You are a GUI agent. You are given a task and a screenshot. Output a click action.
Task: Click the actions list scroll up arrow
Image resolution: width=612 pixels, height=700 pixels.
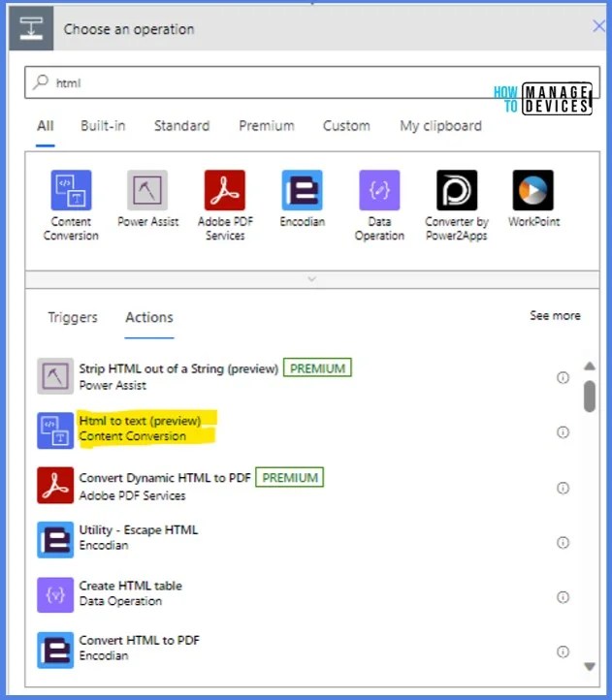coord(590,366)
